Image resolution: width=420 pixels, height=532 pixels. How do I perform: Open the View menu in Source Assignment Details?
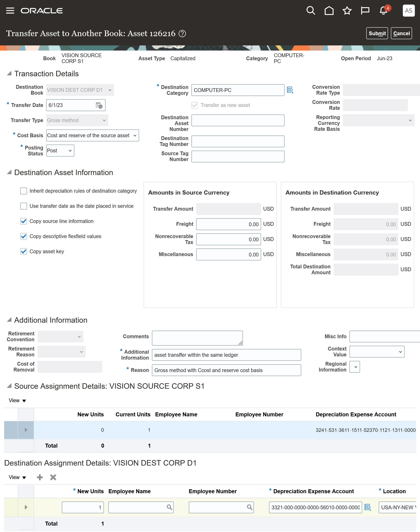coord(17,400)
